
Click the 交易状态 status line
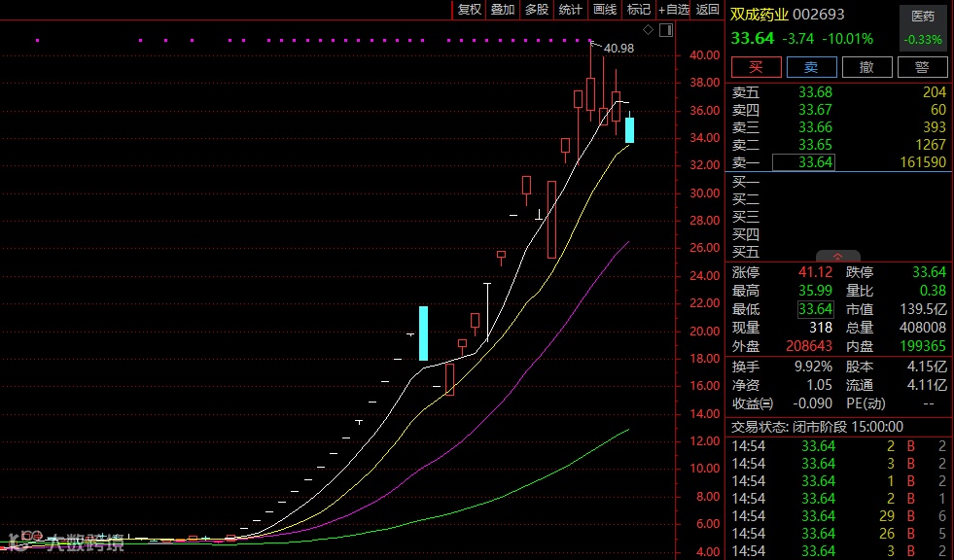(x=817, y=427)
